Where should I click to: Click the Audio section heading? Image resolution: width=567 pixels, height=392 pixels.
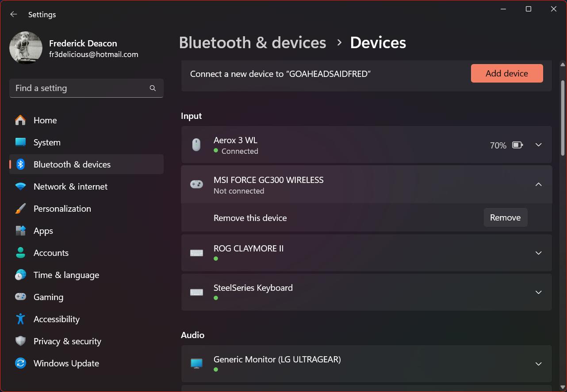pos(192,335)
